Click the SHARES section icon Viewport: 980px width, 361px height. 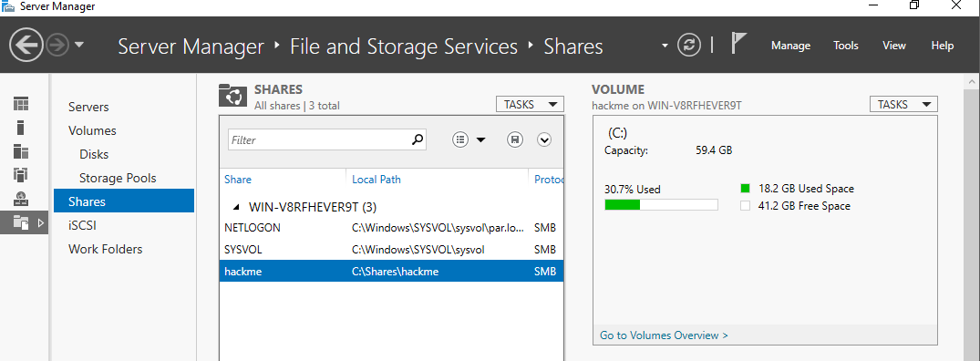[233, 97]
